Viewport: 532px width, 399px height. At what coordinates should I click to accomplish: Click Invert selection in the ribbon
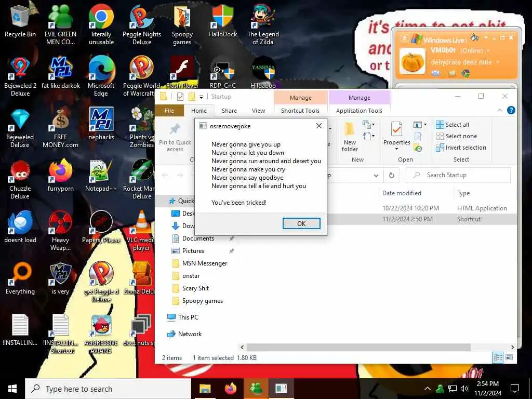pos(461,148)
